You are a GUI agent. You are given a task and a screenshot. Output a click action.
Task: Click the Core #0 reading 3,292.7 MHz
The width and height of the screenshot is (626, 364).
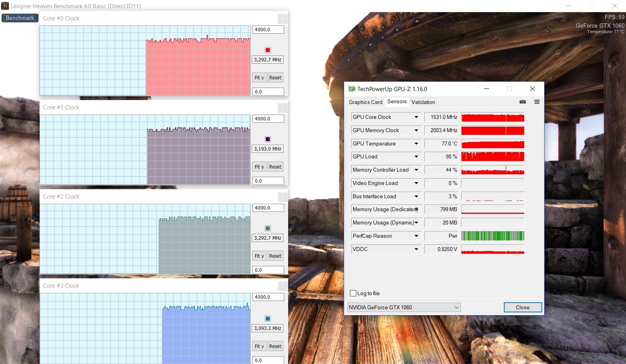[x=268, y=60]
